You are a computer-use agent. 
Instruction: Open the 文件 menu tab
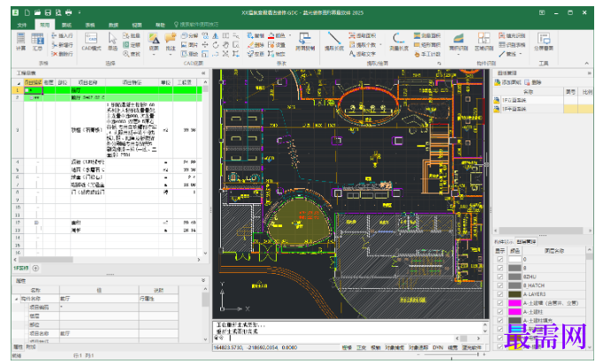coord(22,25)
